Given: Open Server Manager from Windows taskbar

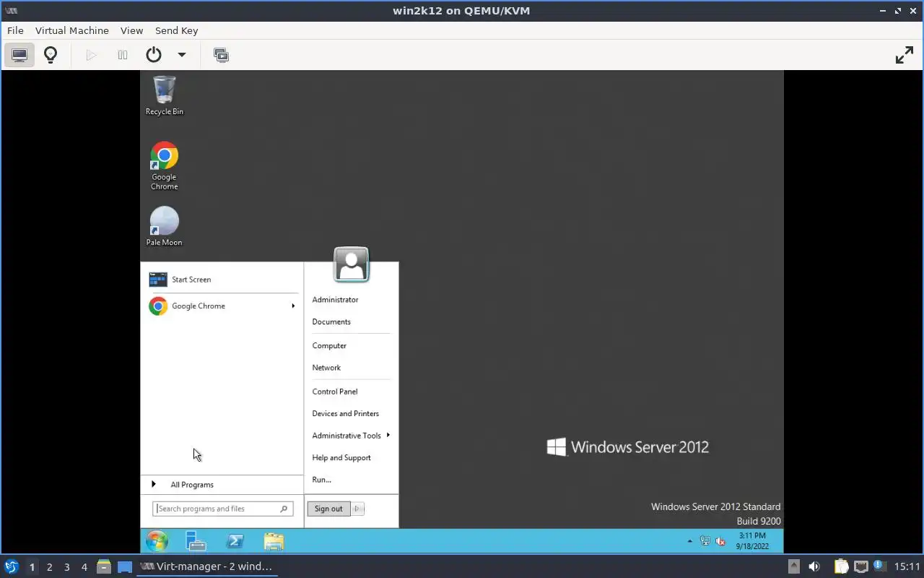Looking at the screenshot, I should tap(196, 541).
